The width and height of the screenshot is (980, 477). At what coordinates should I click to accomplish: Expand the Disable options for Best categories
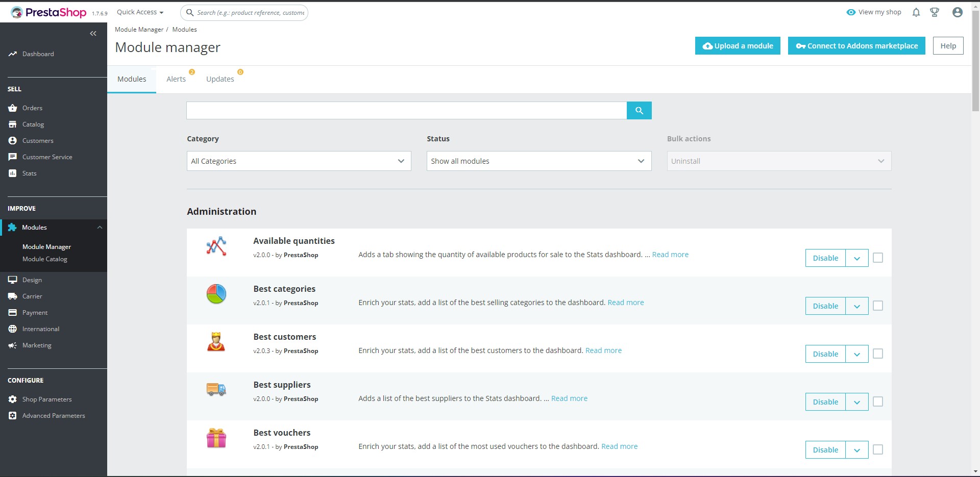click(x=857, y=306)
